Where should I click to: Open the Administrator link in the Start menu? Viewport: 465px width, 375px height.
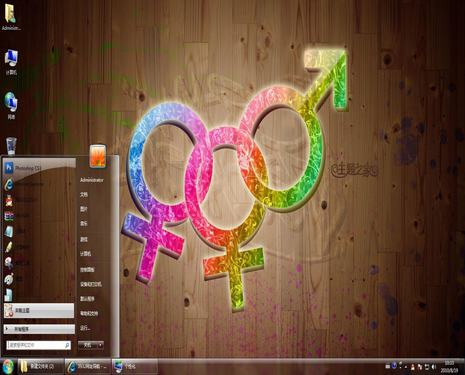(x=92, y=180)
